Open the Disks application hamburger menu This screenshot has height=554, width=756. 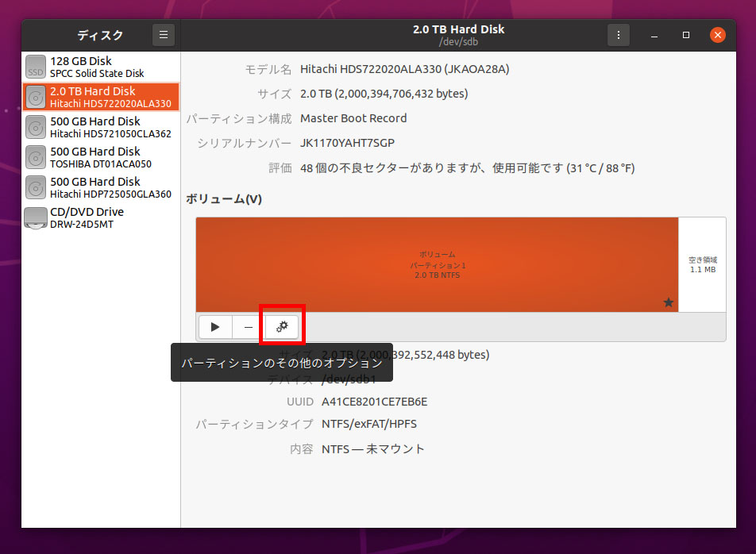coord(164,35)
